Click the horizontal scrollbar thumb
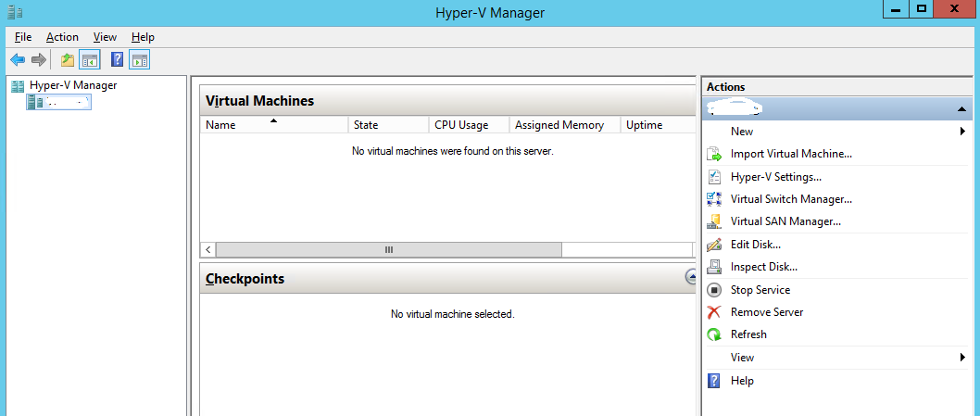 [389, 249]
